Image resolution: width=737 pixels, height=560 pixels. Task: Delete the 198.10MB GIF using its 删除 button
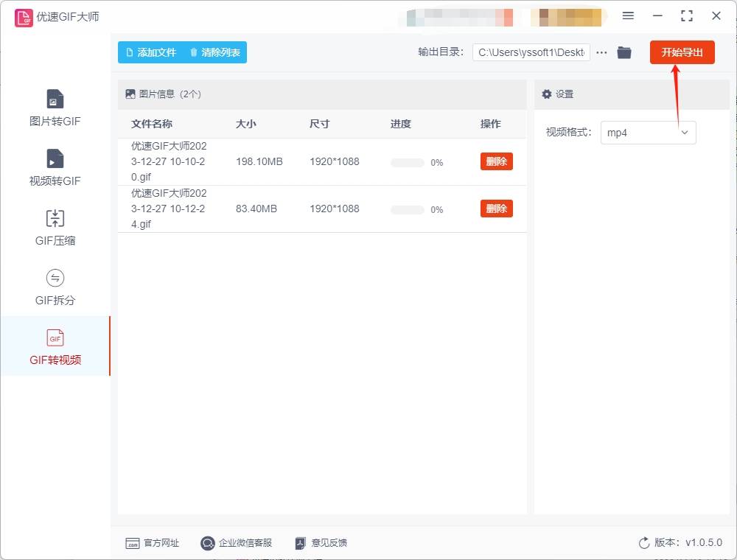pyautogui.click(x=496, y=161)
